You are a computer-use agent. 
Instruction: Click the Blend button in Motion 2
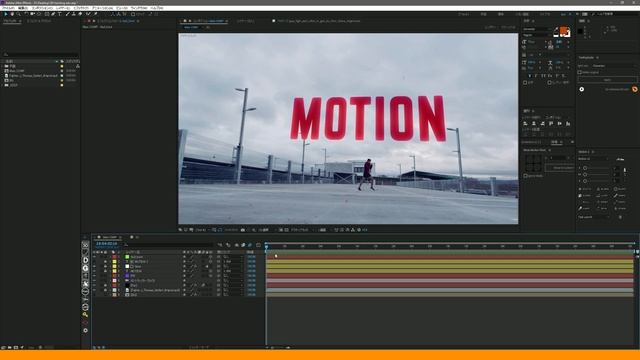coord(604,189)
